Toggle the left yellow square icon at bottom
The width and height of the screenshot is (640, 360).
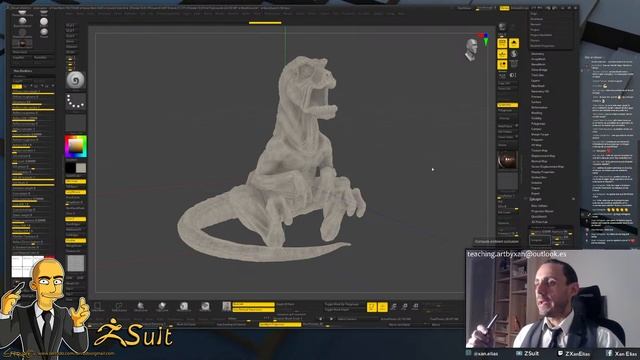click(371, 307)
